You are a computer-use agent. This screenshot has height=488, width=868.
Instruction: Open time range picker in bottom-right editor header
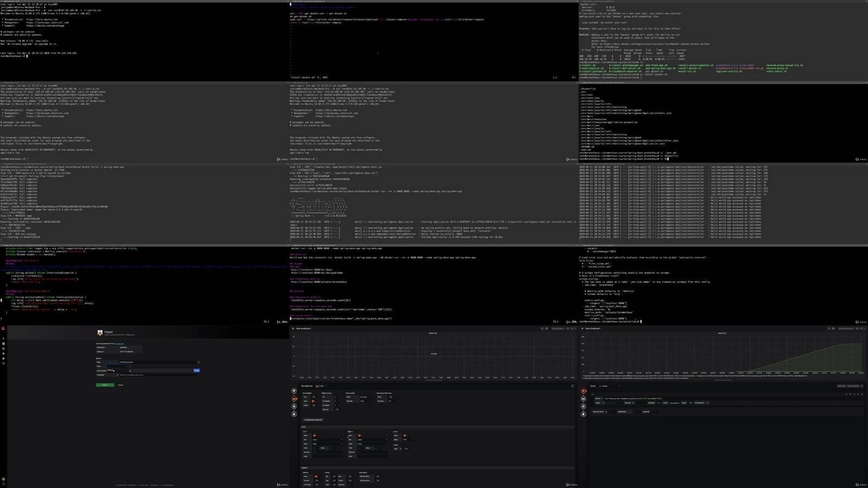click(846, 328)
